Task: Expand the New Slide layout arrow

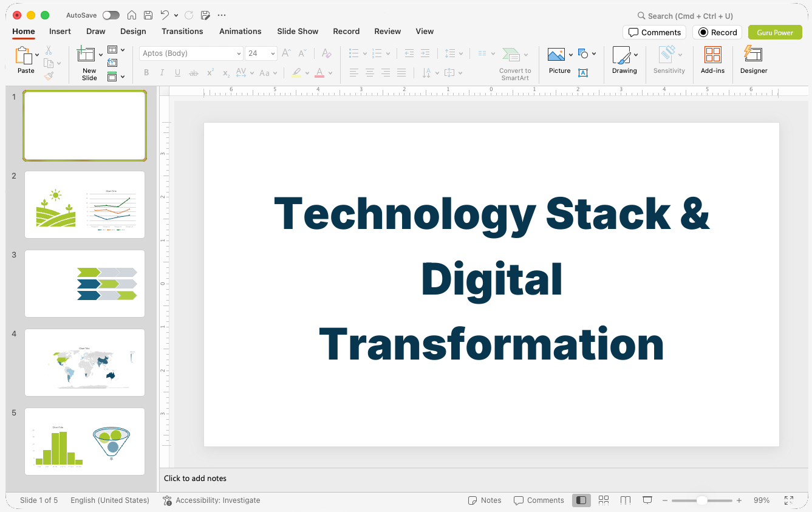Action: (x=101, y=55)
